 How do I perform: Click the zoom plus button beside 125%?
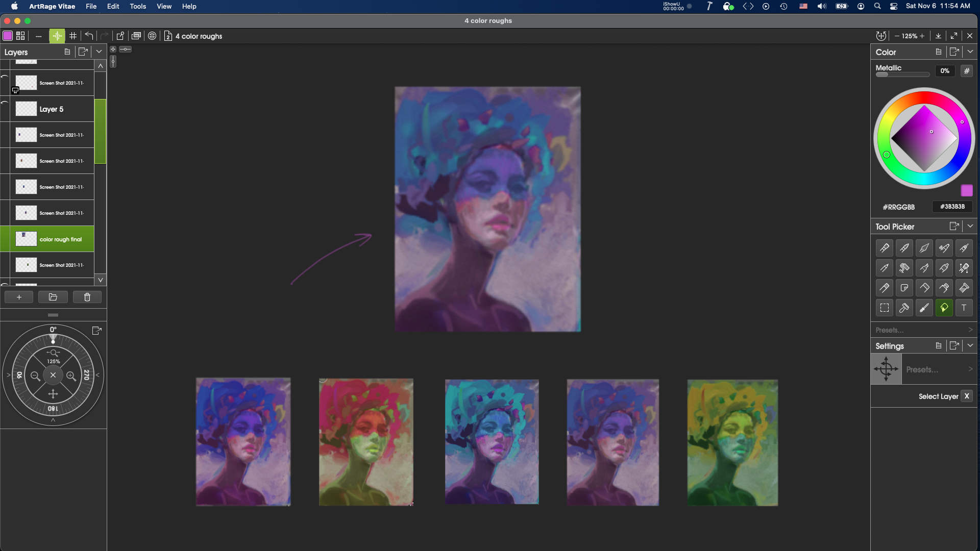[x=922, y=36]
